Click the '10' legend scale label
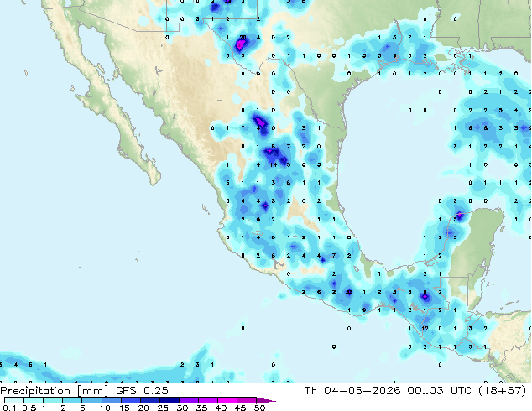The width and height of the screenshot is (532, 411). pos(105,408)
